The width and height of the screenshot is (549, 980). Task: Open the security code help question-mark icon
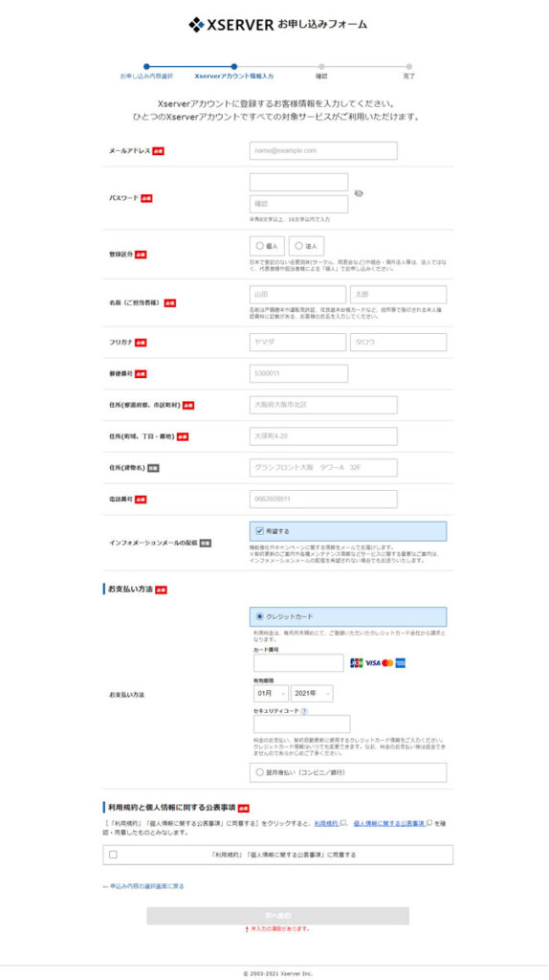point(305,711)
